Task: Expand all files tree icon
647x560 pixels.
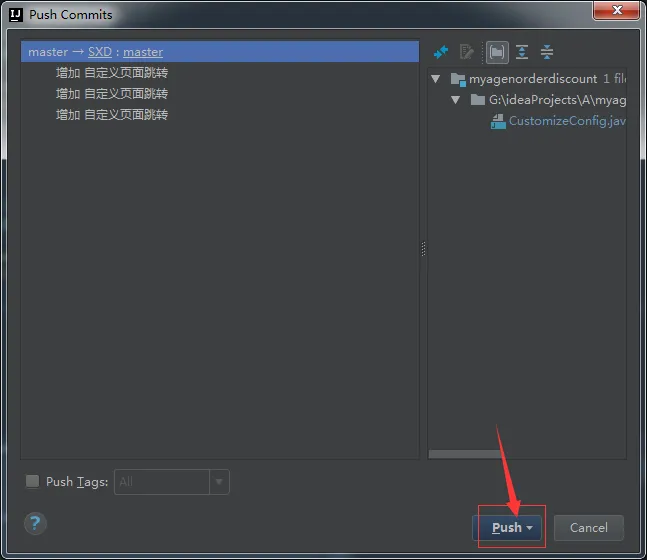Action: click(x=522, y=52)
